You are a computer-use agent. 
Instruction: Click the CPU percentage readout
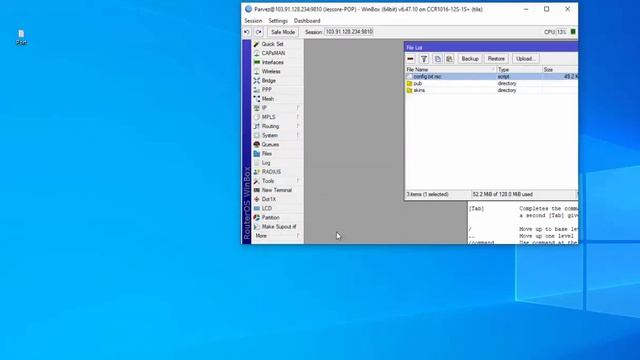pos(561,32)
